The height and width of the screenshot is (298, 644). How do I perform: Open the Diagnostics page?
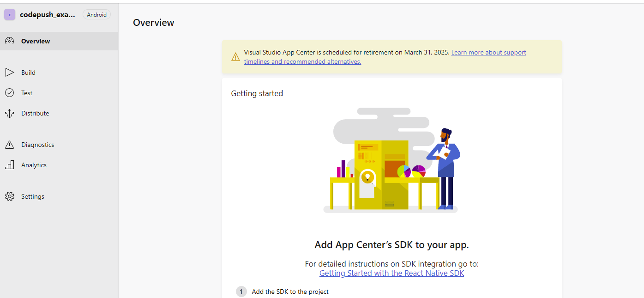point(59,145)
